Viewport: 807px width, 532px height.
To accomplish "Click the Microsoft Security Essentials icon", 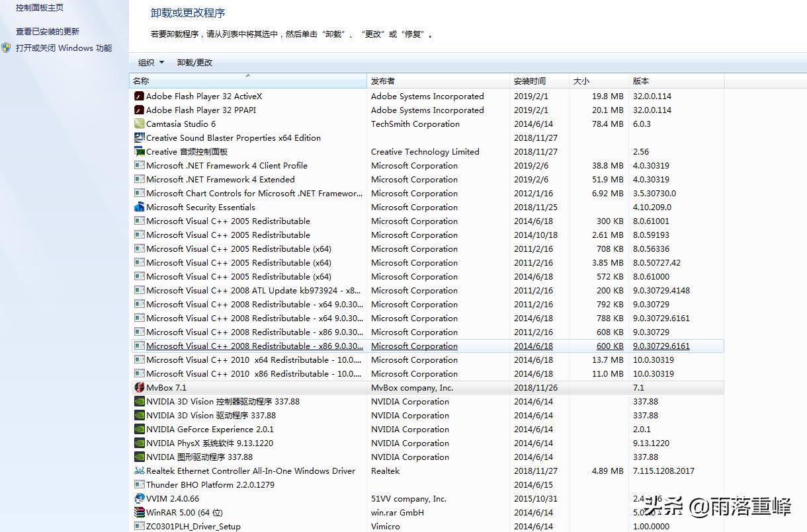I will coord(138,207).
